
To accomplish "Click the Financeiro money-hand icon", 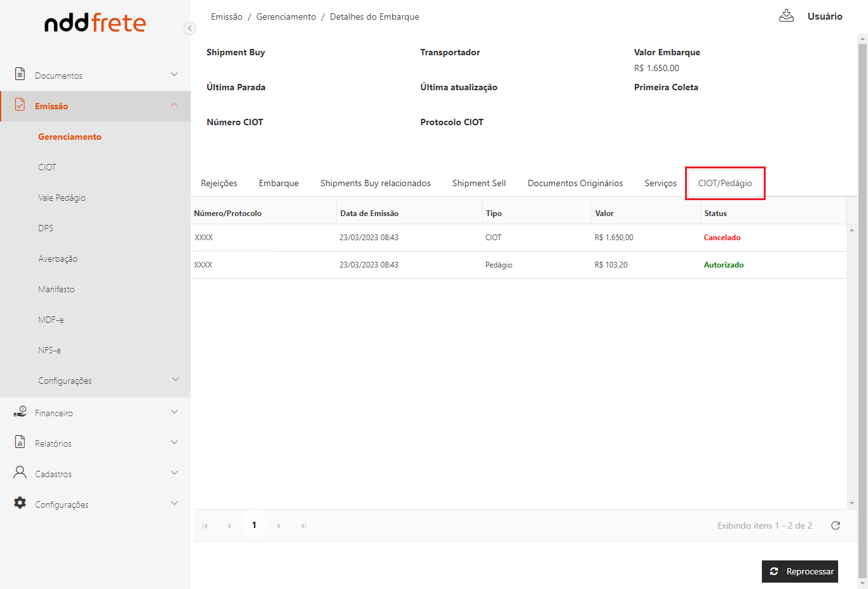I will (20, 412).
